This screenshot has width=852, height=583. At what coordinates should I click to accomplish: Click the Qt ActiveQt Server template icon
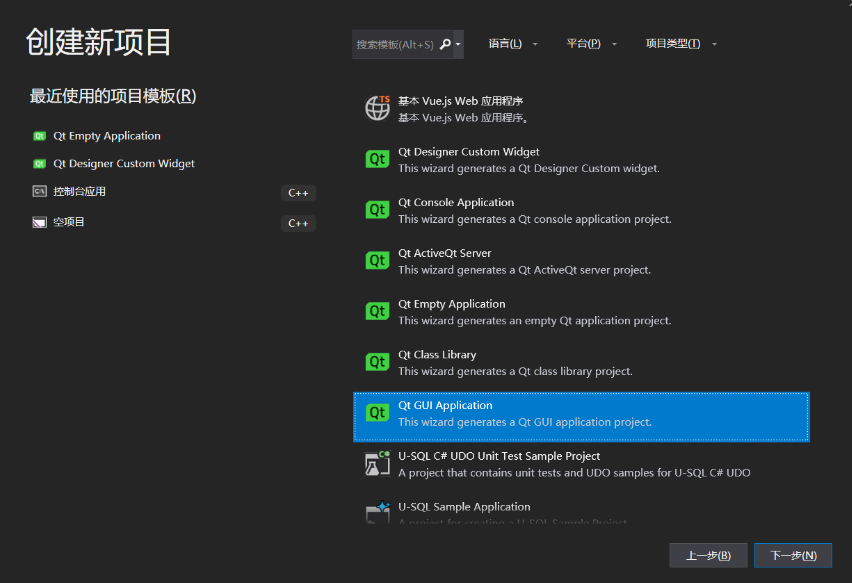[x=377, y=261]
